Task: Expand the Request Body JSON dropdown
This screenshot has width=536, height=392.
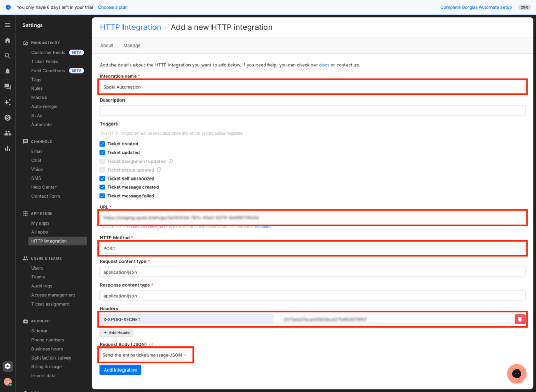Action: [x=144, y=355]
